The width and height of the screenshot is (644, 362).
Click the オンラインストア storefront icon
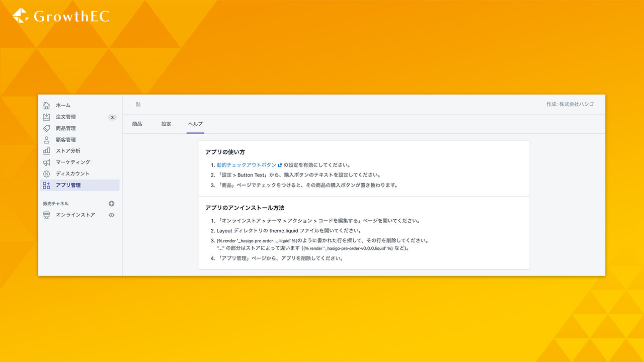pyautogui.click(x=46, y=215)
